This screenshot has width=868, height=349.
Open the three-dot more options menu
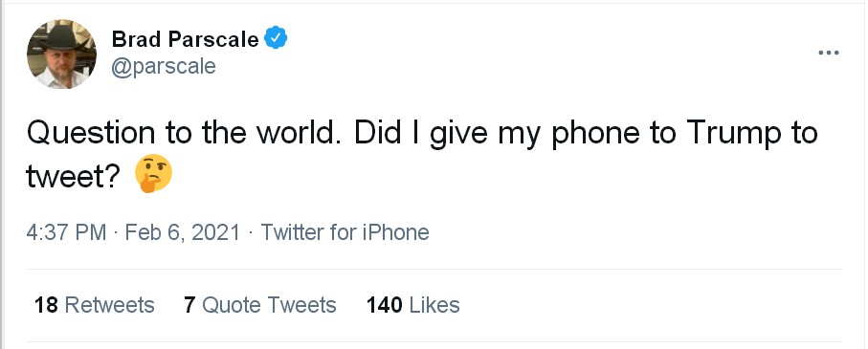pyautogui.click(x=828, y=54)
